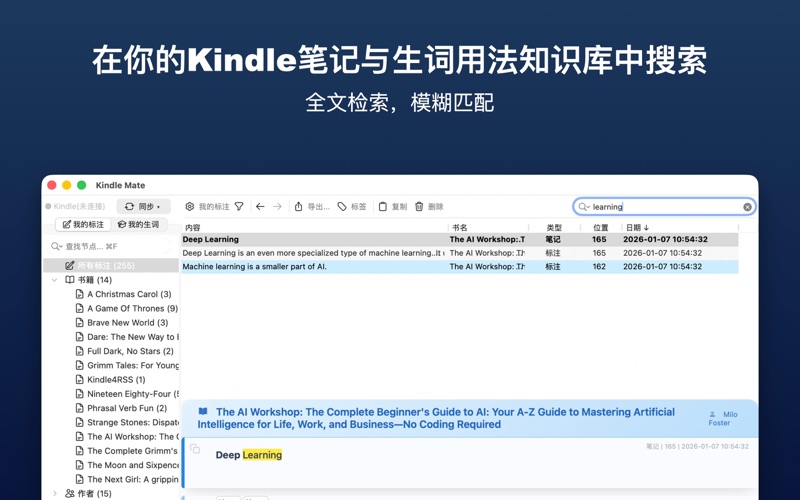Click note metadata '笔记 | 165 | 2026-01-07'
The height and width of the screenshot is (500, 800).
(x=697, y=446)
